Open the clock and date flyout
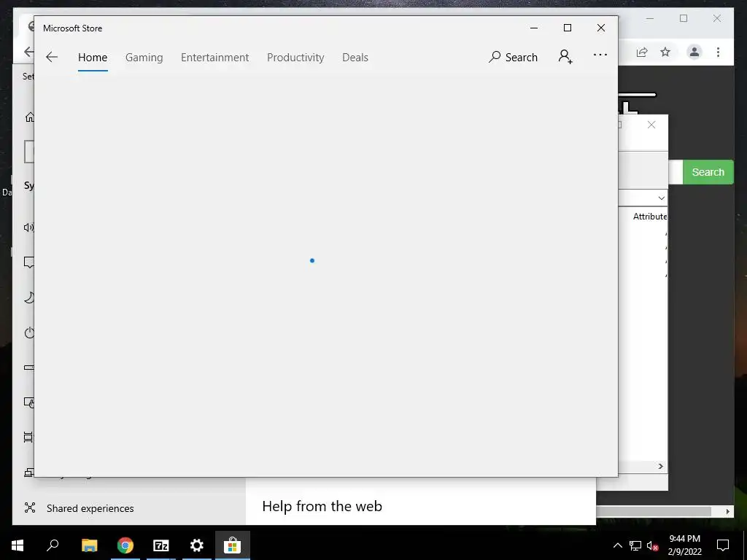 pyautogui.click(x=684, y=545)
